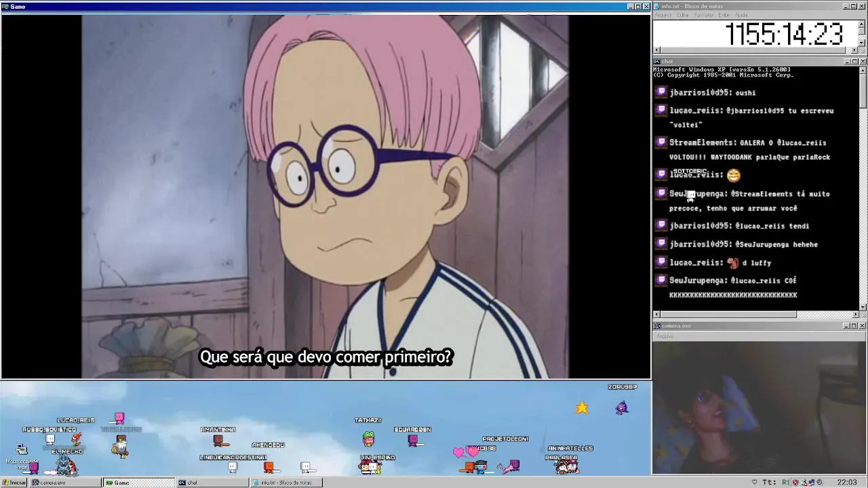Click the badge beside jbarrios10d95 'tendi' message
The image size is (868, 488).
(x=661, y=225)
